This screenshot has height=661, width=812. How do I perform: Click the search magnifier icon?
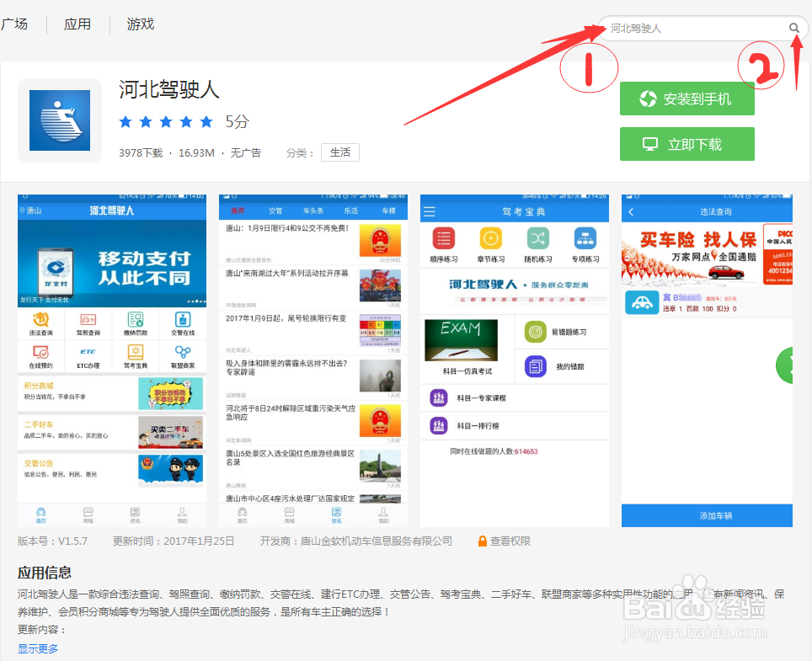(793, 28)
